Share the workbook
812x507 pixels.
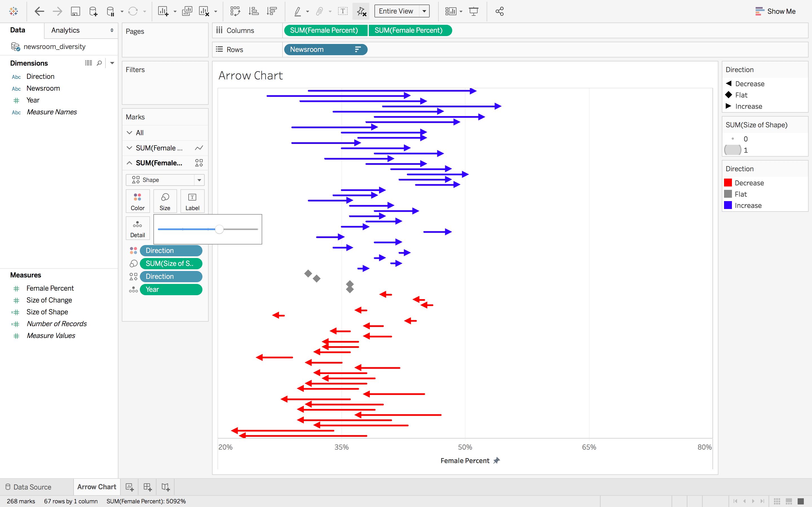coord(499,11)
